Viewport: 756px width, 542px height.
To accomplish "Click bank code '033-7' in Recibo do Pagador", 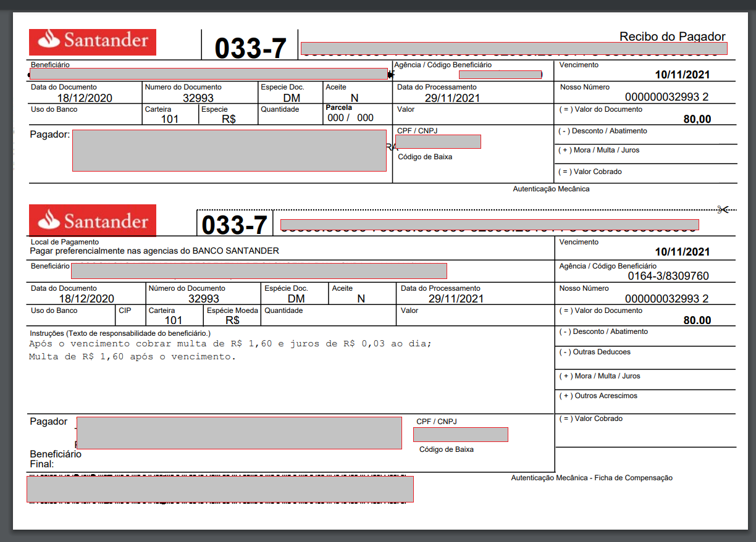I will pyautogui.click(x=250, y=48).
